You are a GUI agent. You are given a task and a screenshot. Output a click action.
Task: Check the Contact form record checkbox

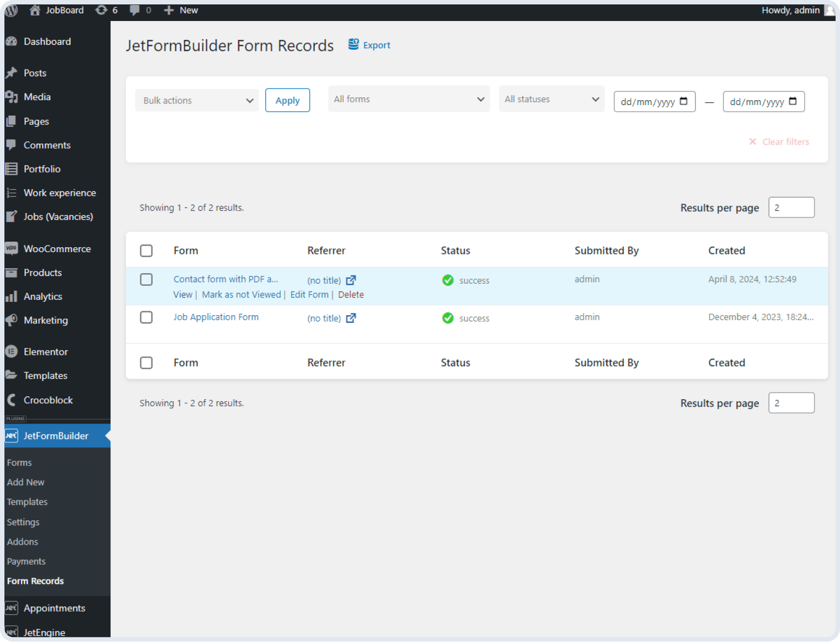[146, 279]
